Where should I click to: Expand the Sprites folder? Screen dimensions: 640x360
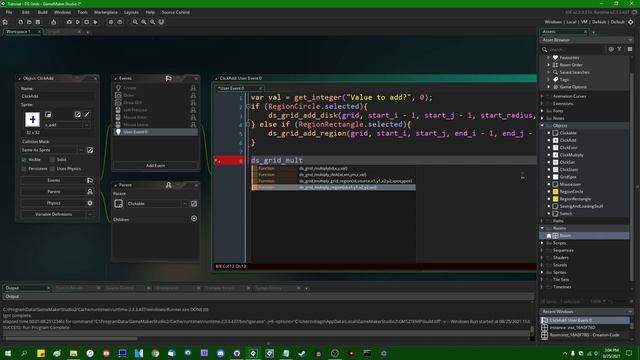pyautogui.click(x=542, y=272)
